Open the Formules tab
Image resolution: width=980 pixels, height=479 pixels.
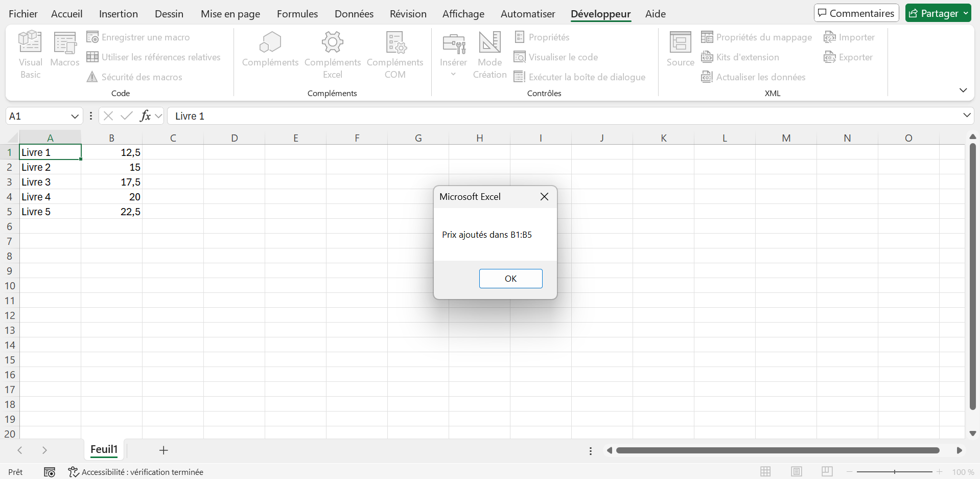[x=297, y=14]
